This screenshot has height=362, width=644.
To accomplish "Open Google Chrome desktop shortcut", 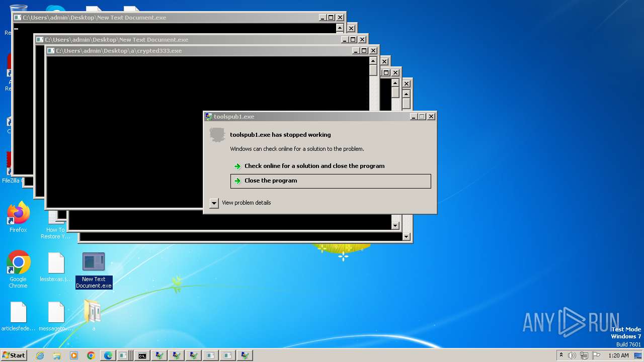I will [x=18, y=269].
